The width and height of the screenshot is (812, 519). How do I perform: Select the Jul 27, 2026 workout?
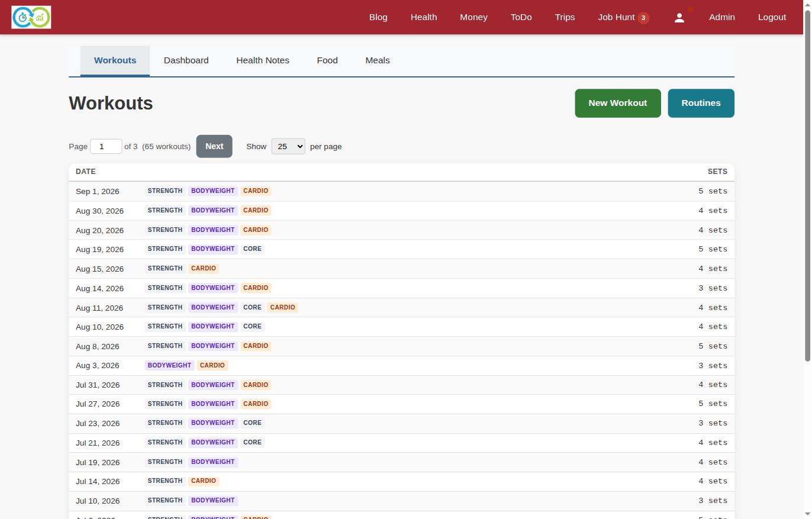[x=401, y=404]
